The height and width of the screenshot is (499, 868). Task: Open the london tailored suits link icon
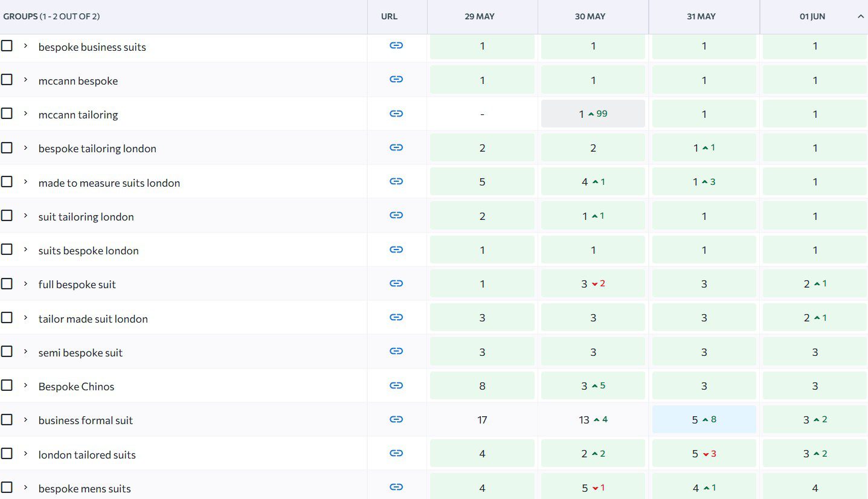pyautogui.click(x=396, y=453)
